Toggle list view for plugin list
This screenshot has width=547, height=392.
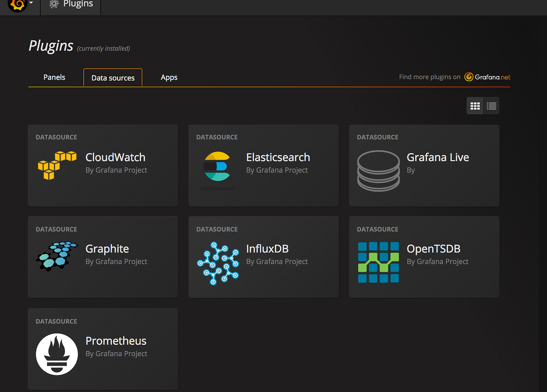(491, 105)
